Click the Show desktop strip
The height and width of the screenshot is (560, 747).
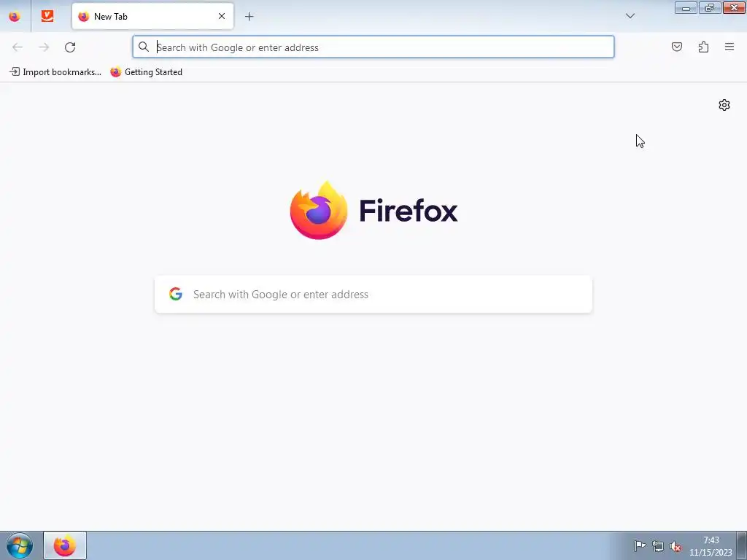pyautogui.click(x=742, y=545)
